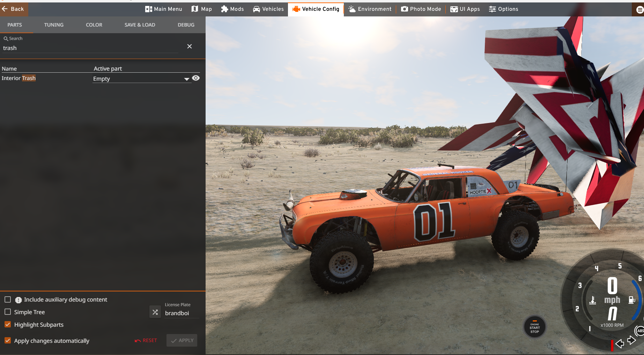644x355 pixels.
Task: Click the parts search field containing 'trash'
Action: point(91,48)
